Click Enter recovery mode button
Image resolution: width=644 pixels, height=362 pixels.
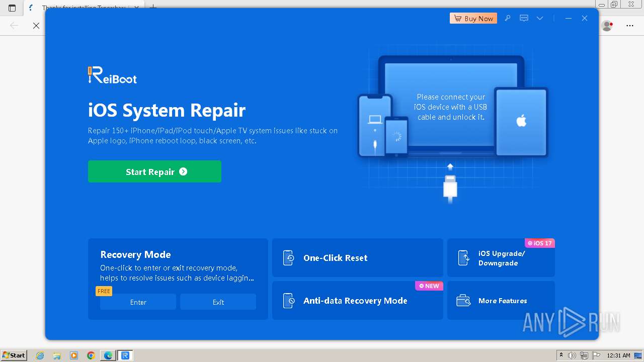click(x=138, y=302)
